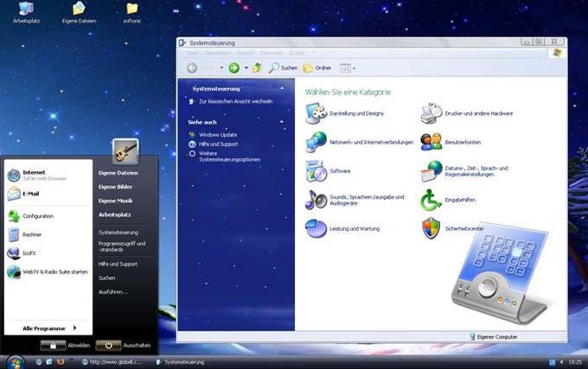Screen dimensions: 588x369
Task: Open the views layout toolbar button
Action: click(345, 68)
